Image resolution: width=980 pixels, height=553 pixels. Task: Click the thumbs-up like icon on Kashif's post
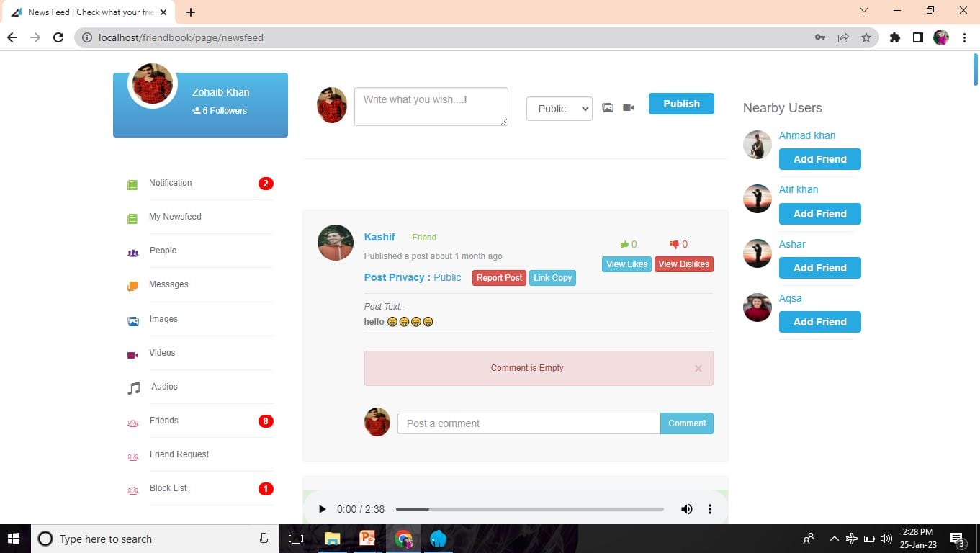(624, 244)
